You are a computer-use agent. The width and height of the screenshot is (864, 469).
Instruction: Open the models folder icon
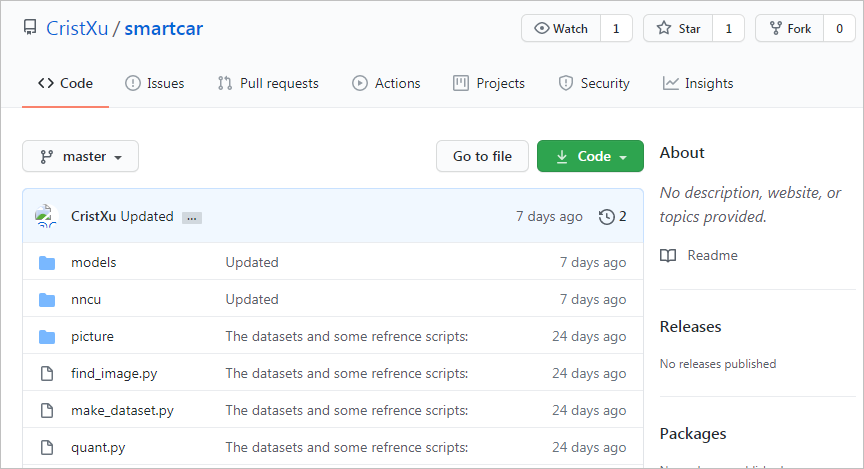[47, 263]
